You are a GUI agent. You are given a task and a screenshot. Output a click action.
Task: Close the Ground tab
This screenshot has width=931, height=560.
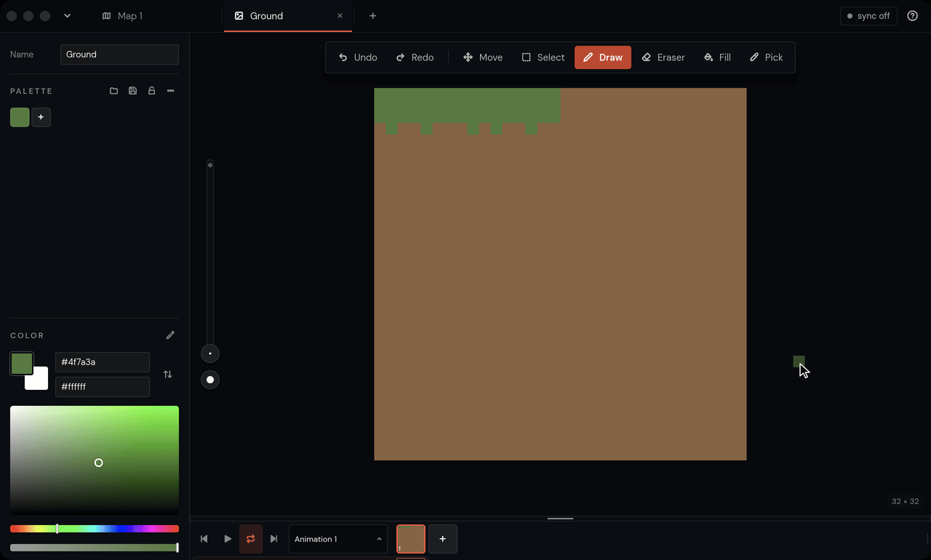point(340,16)
